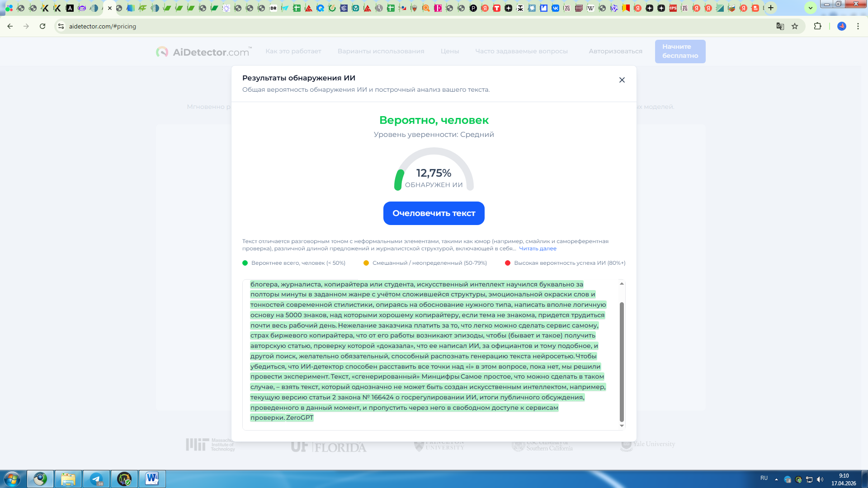Switch to the black A favicon tab
Viewport: 868px width, 488px height.
70,8
